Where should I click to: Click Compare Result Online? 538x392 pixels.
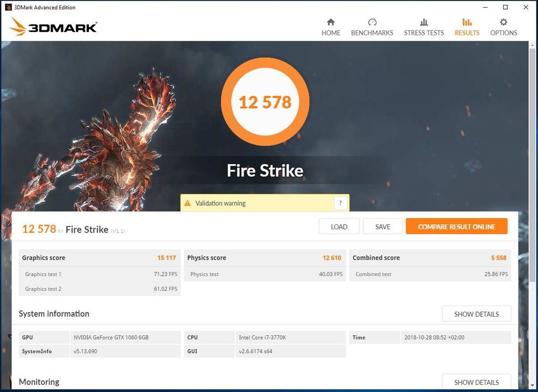tap(456, 226)
